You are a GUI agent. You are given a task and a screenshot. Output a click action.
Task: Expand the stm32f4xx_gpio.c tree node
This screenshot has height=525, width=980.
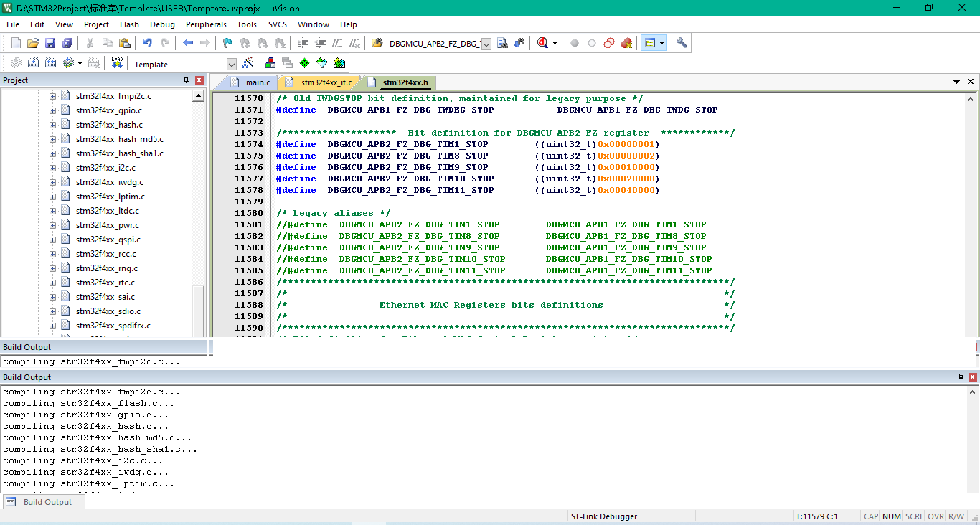[x=52, y=110]
